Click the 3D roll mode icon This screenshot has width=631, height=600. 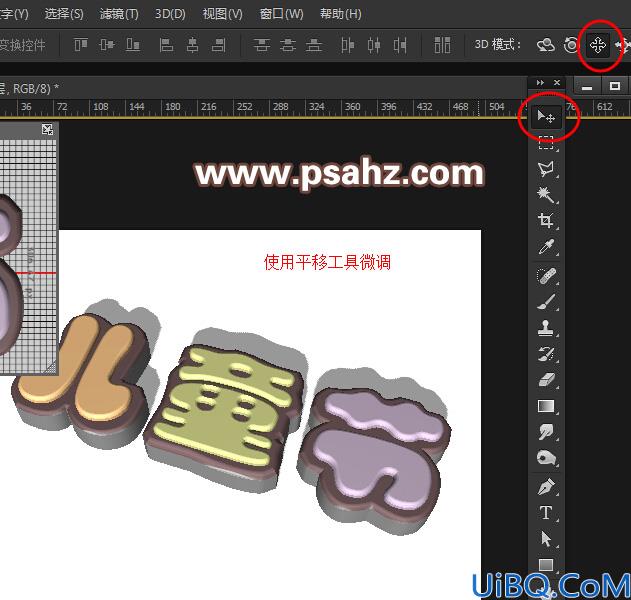pyautogui.click(x=571, y=45)
